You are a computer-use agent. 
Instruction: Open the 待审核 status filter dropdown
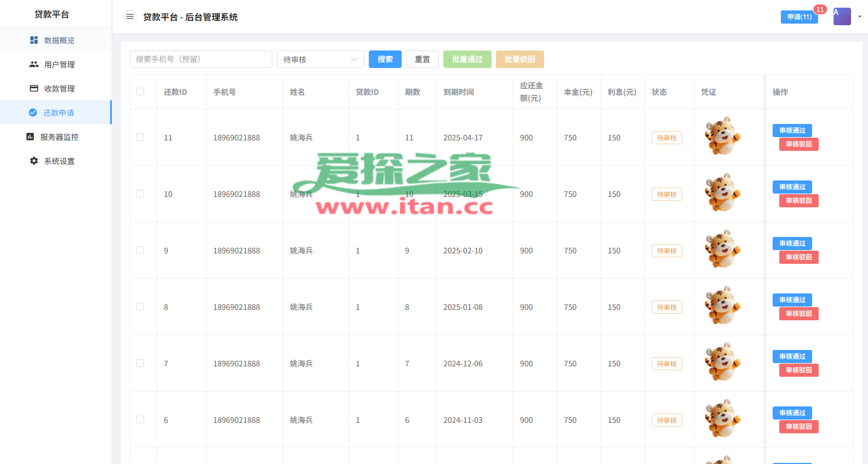(320, 59)
